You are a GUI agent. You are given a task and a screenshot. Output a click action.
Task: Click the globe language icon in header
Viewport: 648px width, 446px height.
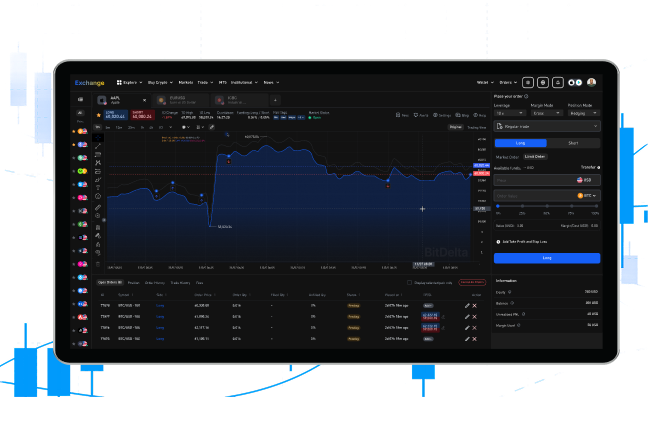tap(543, 83)
